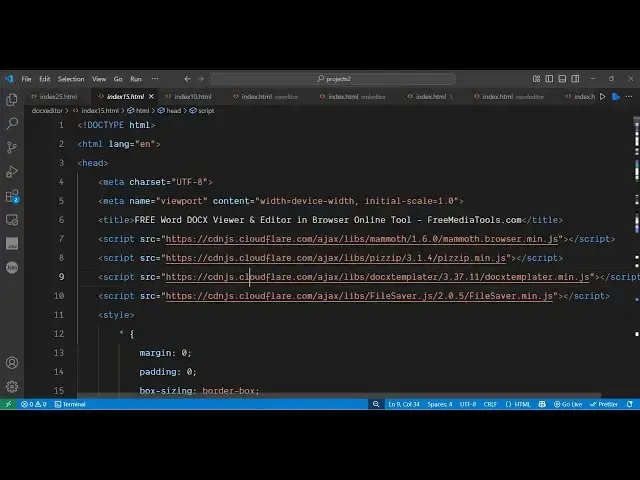Open the Run menu
This screenshot has width=640, height=480.
(136, 79)
